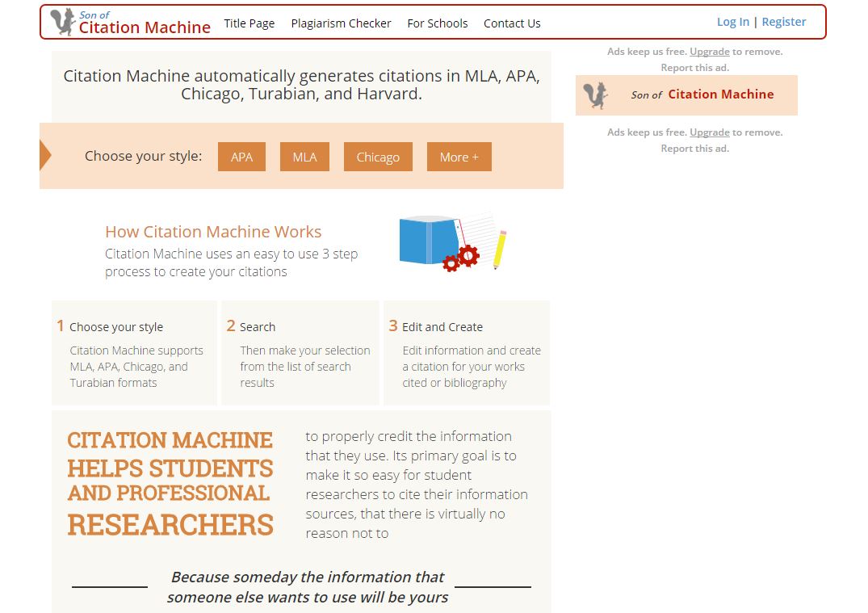868x613 pixels.
Task: Click the How Citation Machine Works heading
Action: tap(213, 232)
